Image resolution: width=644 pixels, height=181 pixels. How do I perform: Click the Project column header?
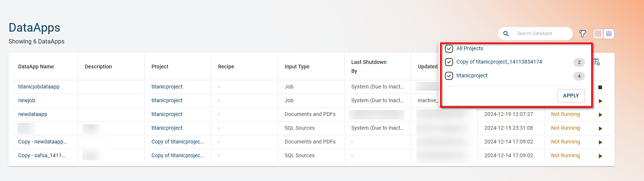point(160,67)
